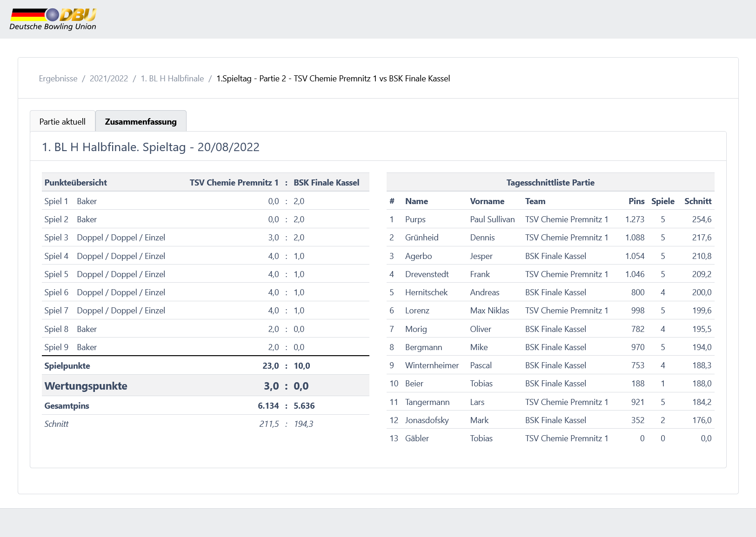Click pins value 1.088 for Grünheid
The image size is (756, 537).
point(635,238)
